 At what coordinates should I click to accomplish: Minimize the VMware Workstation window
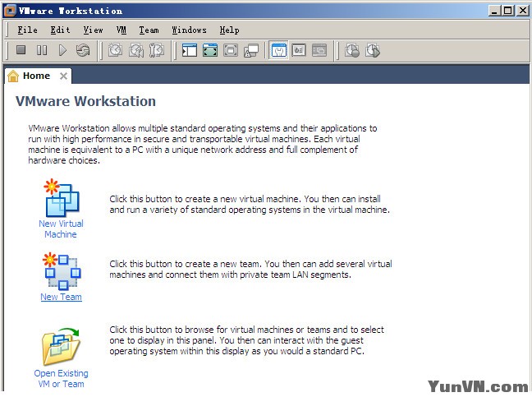point(495,11)
